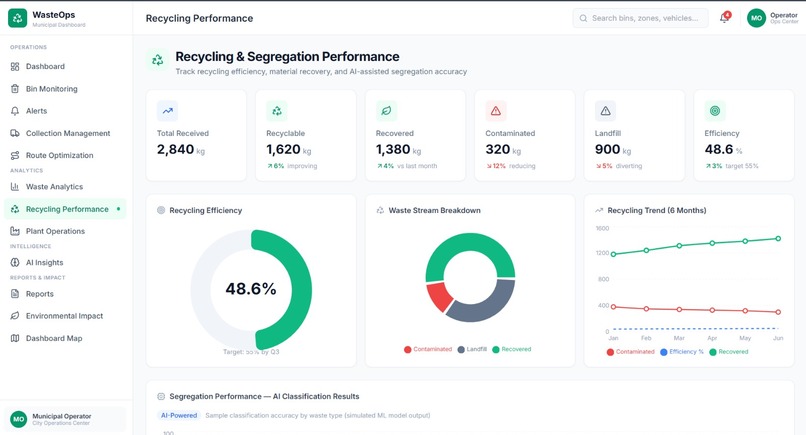Open the Alerts section
806x435 pixels.
(x=65, y=111)
